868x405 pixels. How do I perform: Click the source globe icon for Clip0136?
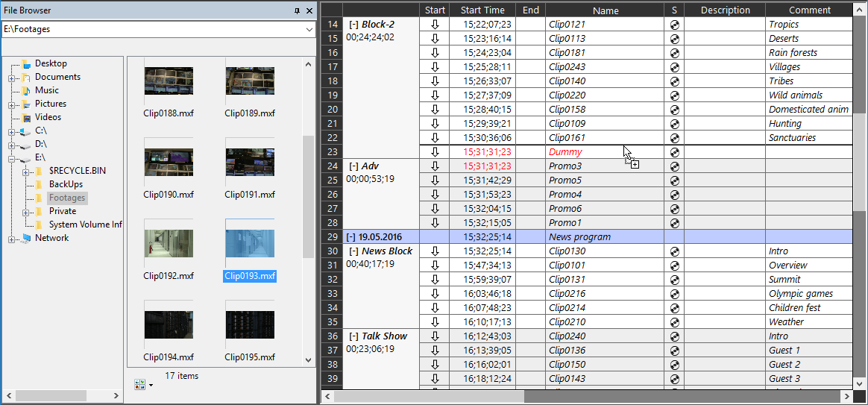pos(674,350)
